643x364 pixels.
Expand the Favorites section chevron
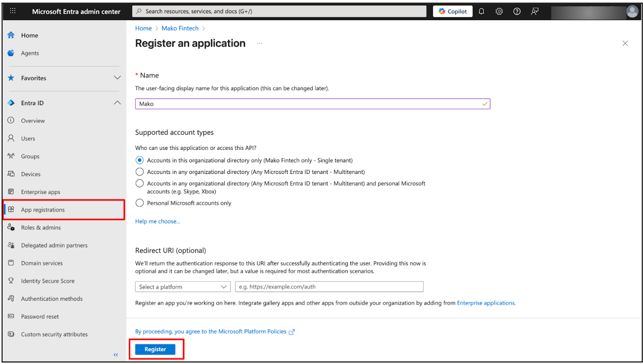click(x=117, y=78)
